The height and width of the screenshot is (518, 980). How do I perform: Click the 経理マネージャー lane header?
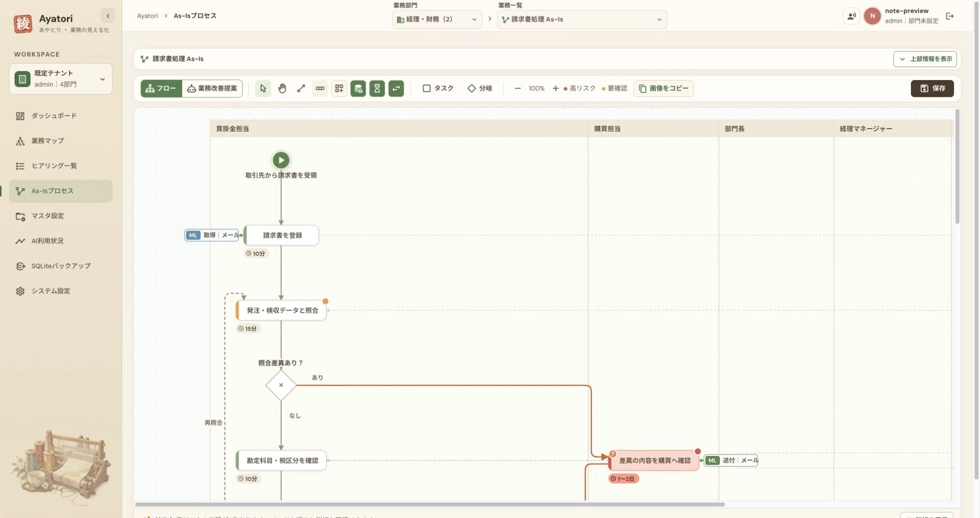tap(893, 129)
